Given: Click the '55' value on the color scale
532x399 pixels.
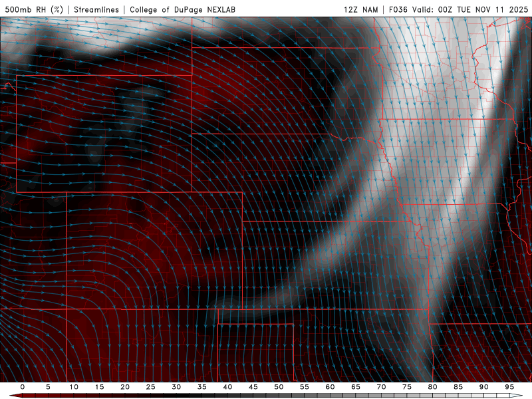Looking at the screenshot, I should (x=305, y=387).
